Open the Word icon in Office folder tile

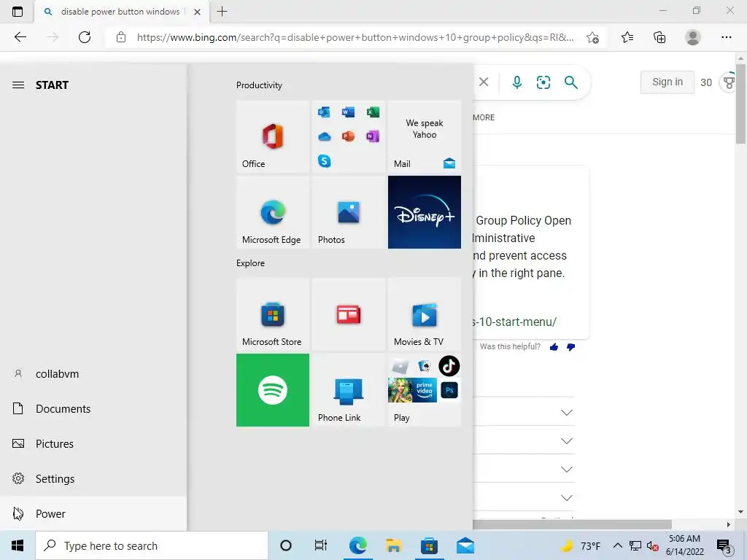(348, 112)
